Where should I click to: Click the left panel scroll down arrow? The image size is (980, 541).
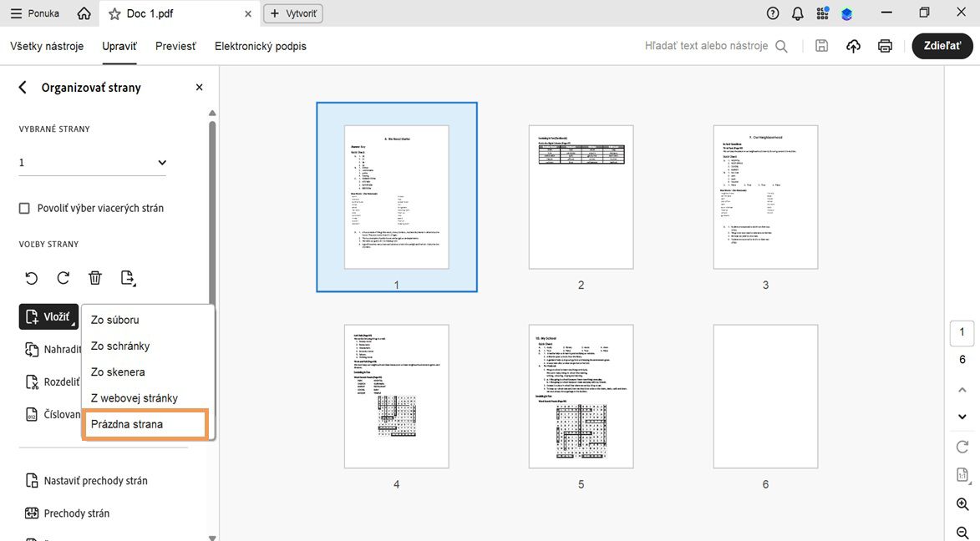(212, 538)
